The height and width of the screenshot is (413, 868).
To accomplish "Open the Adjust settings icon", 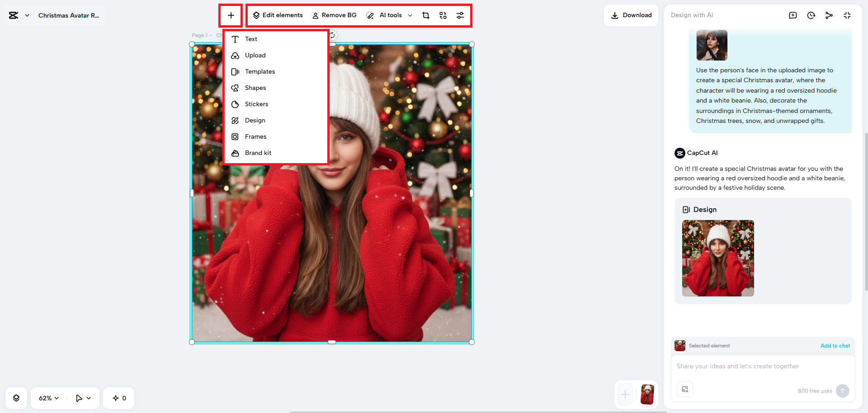I will (x=460, y=15).
